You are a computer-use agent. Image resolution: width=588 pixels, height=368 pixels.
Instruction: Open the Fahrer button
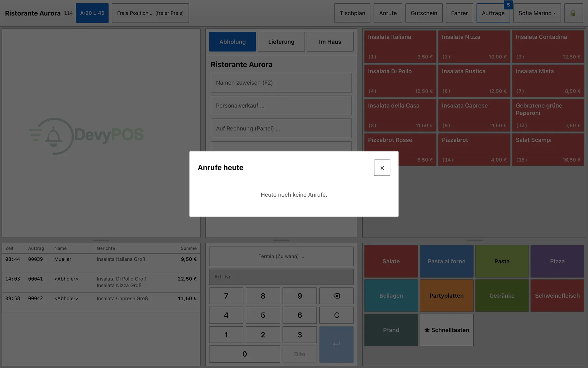pyautogui.click(x=459, y=13)
